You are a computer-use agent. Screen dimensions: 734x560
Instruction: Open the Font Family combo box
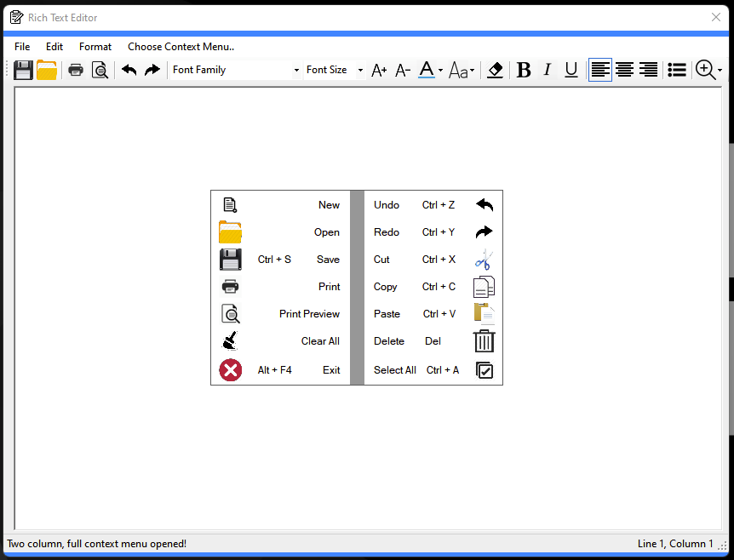point(236,70)
